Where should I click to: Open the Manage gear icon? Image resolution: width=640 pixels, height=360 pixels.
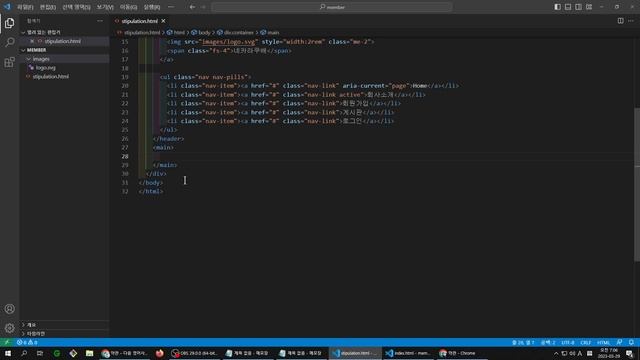click(x=9, y=328)
